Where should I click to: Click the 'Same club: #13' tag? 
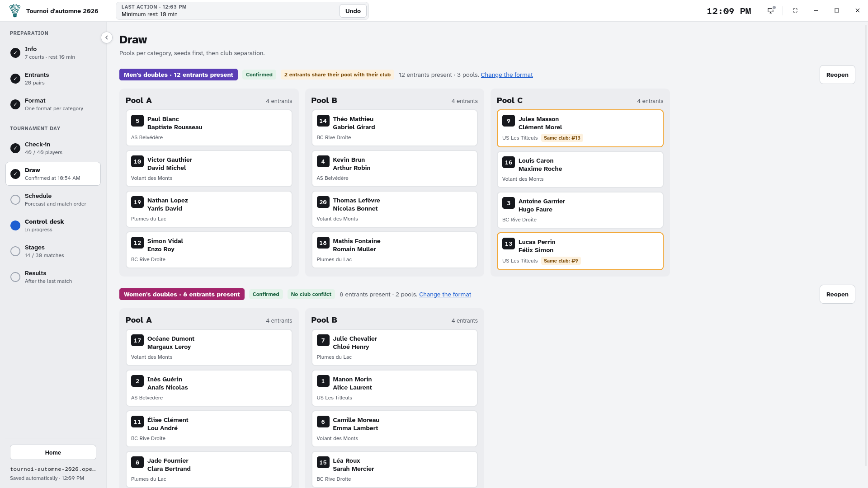tap(562, 138)
